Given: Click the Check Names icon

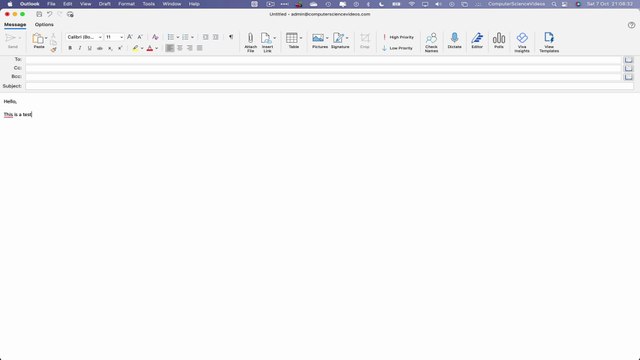Looking at the screenshot, I should pos(431,38).
